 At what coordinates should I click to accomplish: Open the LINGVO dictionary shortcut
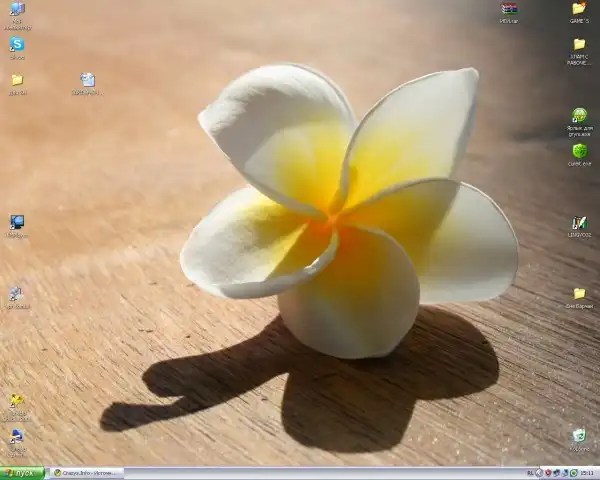[579, 223]
